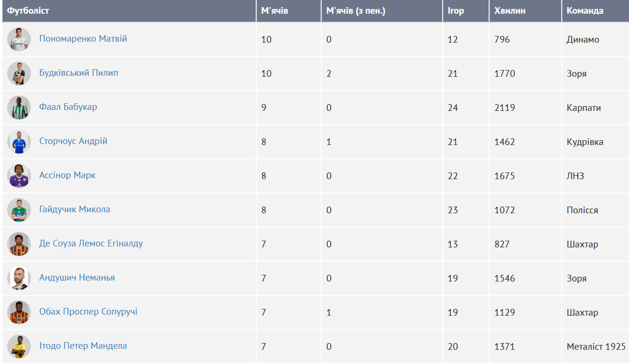
Task: Click Гайдучик Микола's avatar image
Action: click(19, 210)
